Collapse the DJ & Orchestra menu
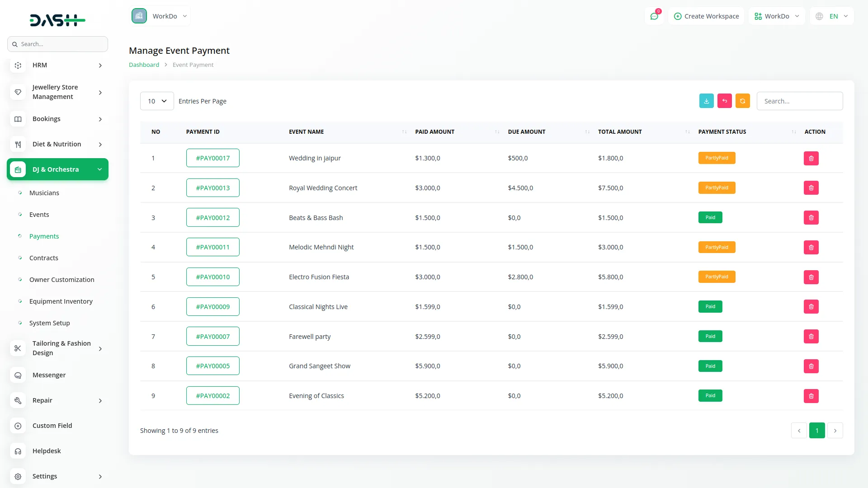The image size is (868, 488). tap(99, 169)
